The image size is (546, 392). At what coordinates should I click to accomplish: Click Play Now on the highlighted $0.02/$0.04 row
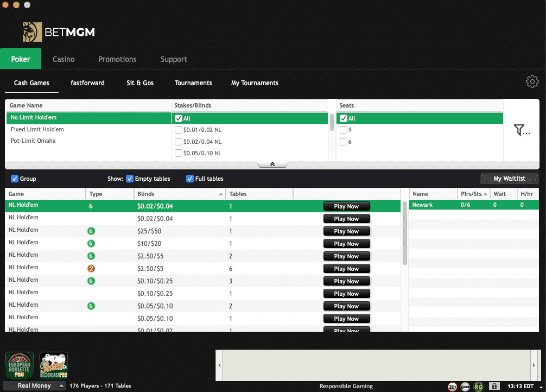coord(346,206)
